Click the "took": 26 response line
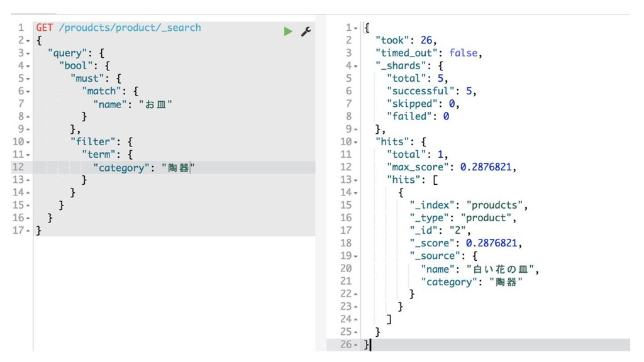This screenshot has width=644, height=362. pyautogui.click(x=406, y=40)
